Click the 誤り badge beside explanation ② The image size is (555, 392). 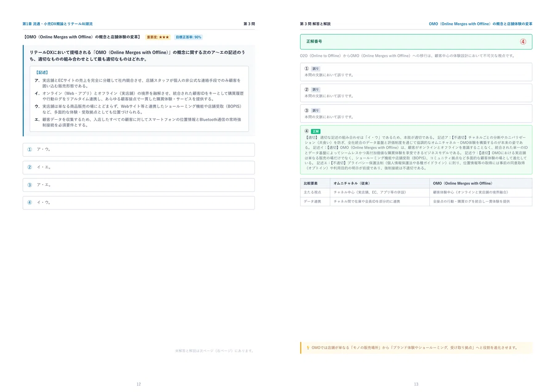tap(315, 90)
